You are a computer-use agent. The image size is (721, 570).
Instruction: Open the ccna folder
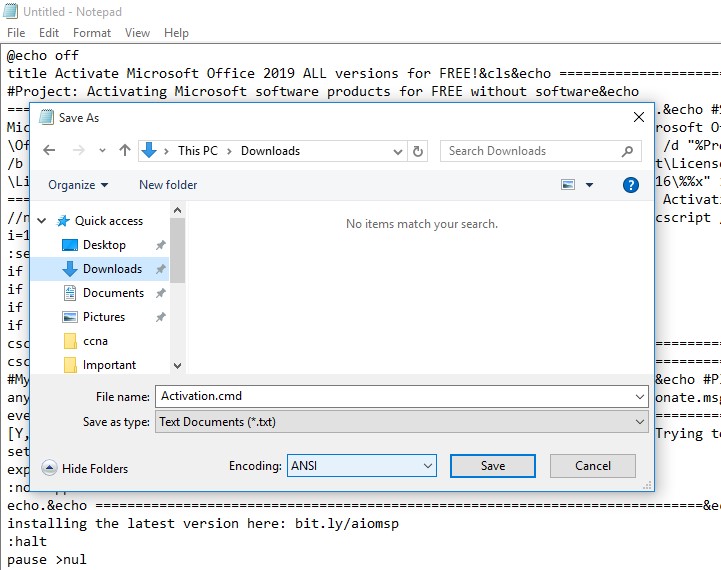coord(95,341)
